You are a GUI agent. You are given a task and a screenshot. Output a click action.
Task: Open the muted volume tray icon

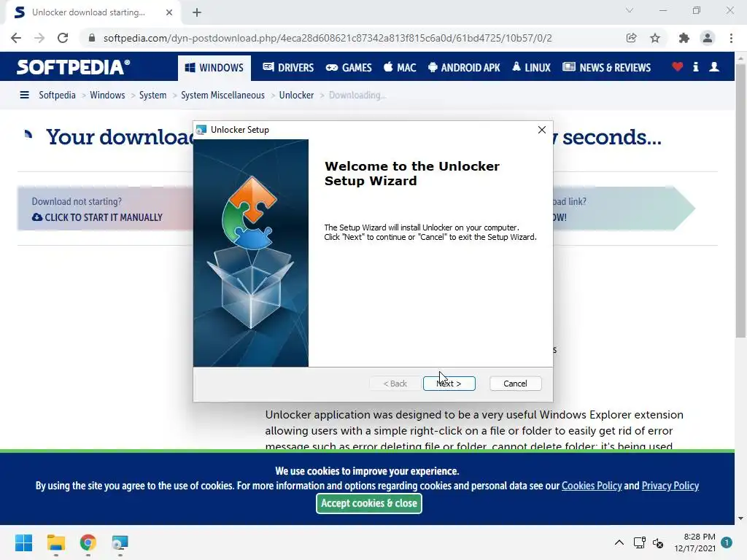pos(658,542)
